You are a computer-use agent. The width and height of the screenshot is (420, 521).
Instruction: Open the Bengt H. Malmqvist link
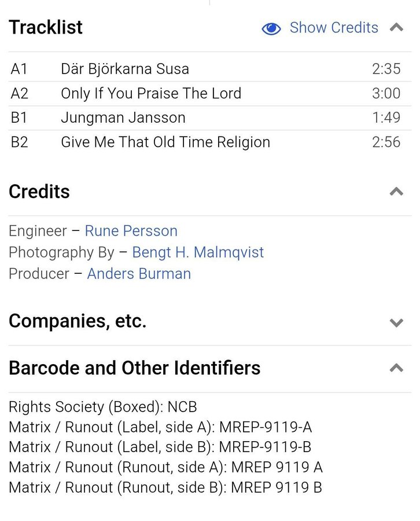coord(198,252)
